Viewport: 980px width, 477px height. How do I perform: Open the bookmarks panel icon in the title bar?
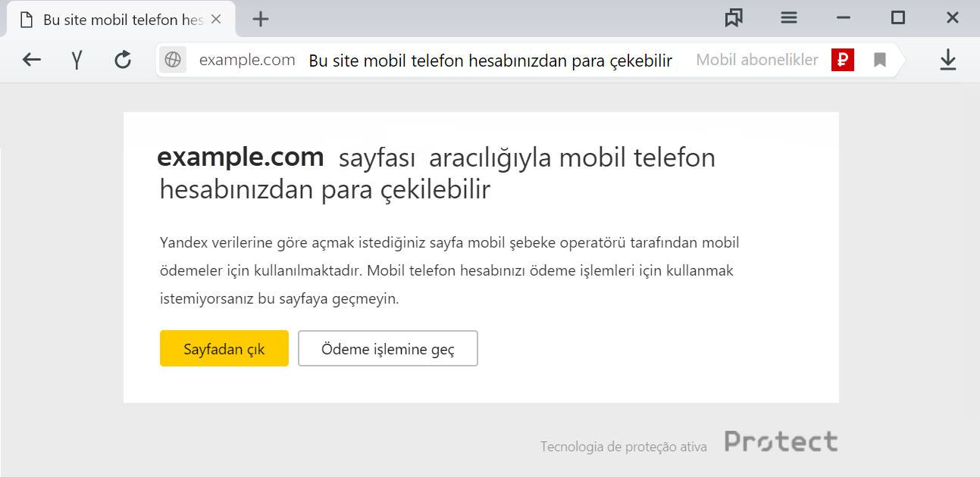[x=733, y=18]
